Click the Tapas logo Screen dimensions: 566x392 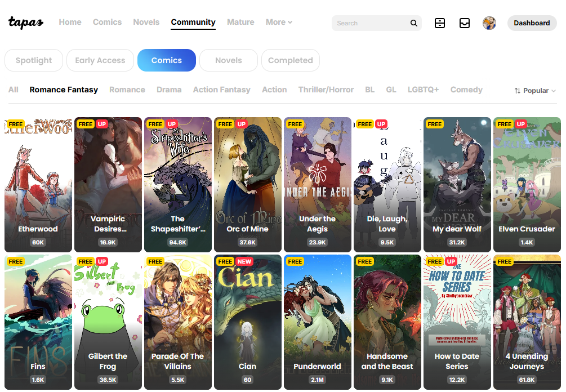click(26, 23)
